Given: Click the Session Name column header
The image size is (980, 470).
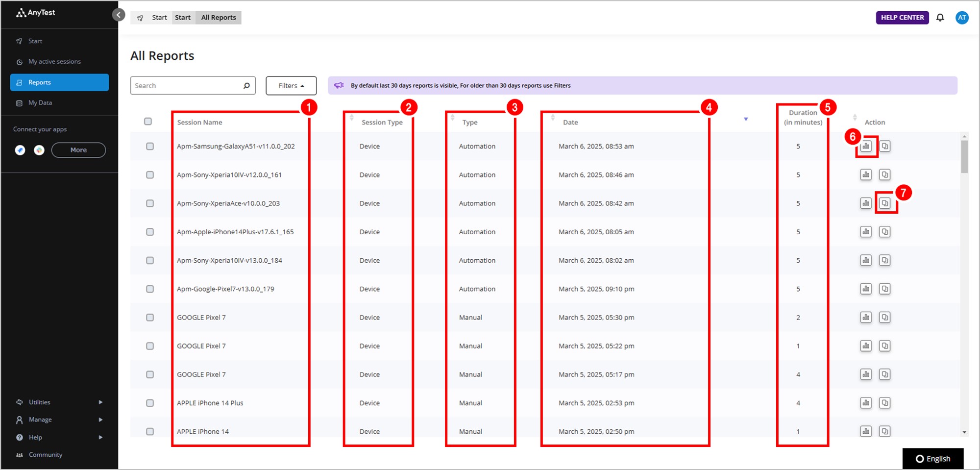Looking at the screenshot, I should point(199,123).
